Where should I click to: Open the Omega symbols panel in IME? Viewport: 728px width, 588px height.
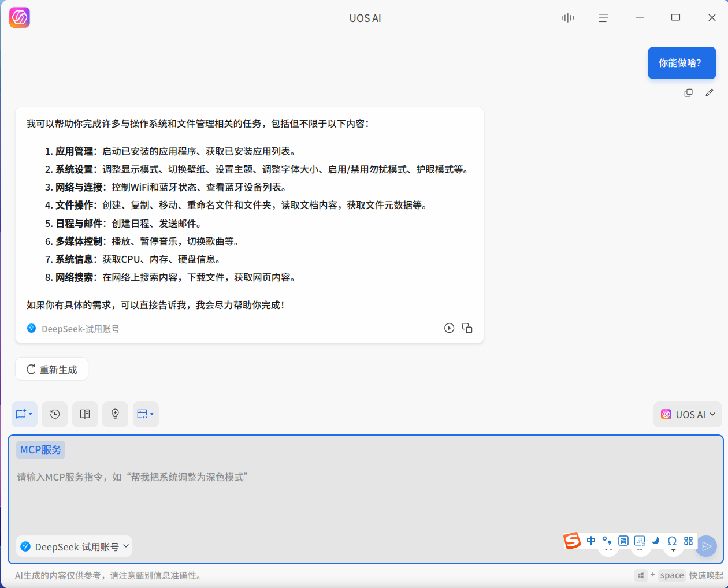[672, 541]
